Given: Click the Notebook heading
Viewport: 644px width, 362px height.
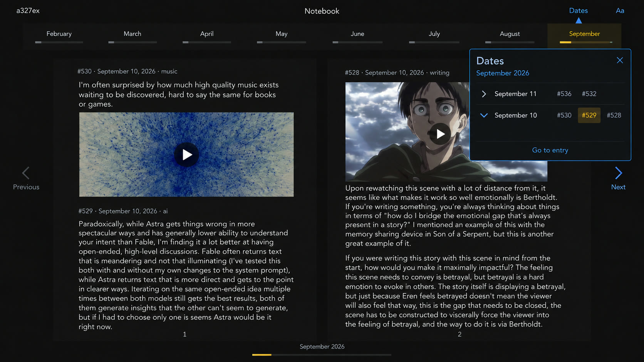Looking at the screenshot, I should pos(322,11).
